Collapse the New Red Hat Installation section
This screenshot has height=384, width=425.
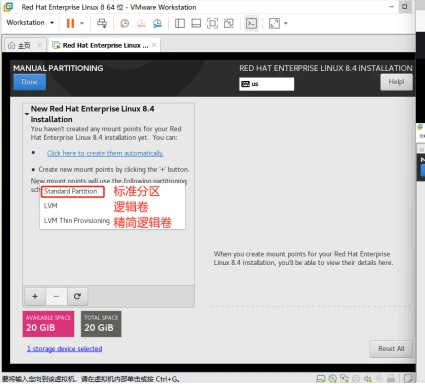(27, 114)
